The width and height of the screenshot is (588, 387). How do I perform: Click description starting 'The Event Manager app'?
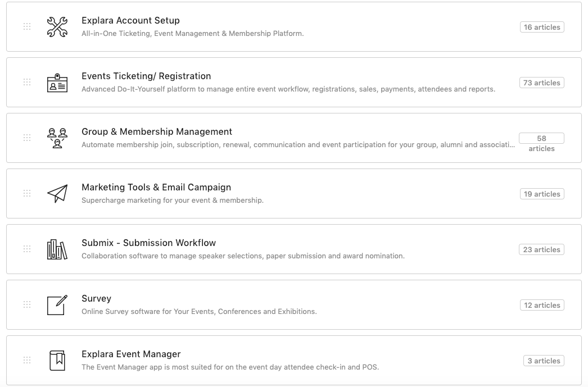pyautogui.click(x=230, y=367)
